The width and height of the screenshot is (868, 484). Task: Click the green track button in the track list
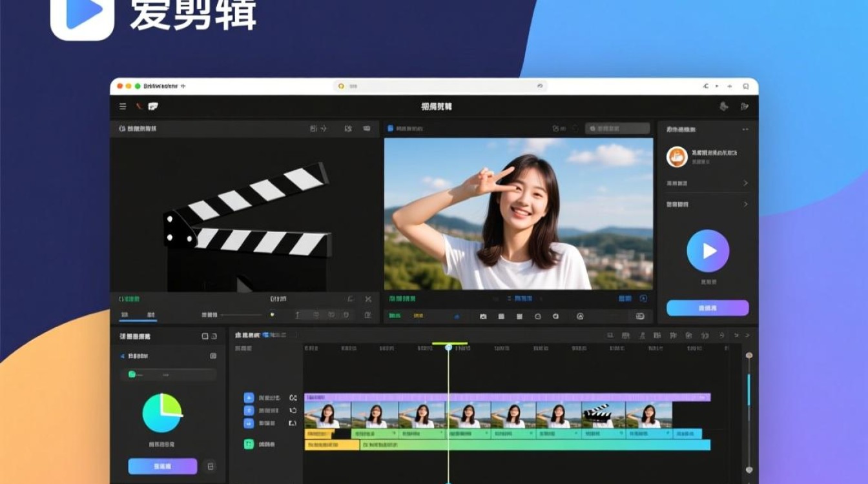[x=249, y=444]
